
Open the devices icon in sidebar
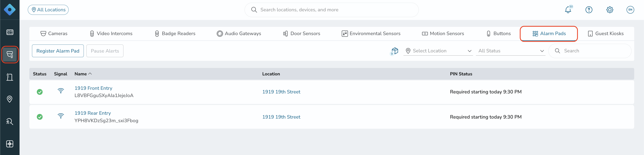coord(10,54)
